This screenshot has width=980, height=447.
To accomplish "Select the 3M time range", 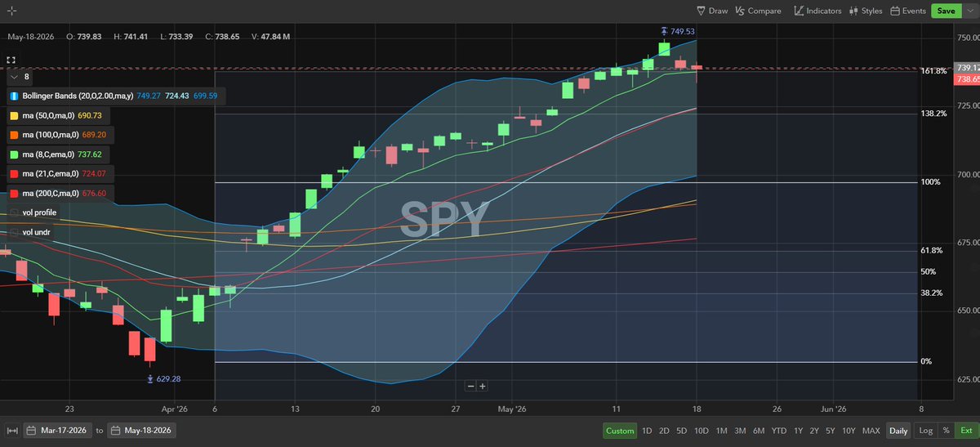I will pos(740,431).
